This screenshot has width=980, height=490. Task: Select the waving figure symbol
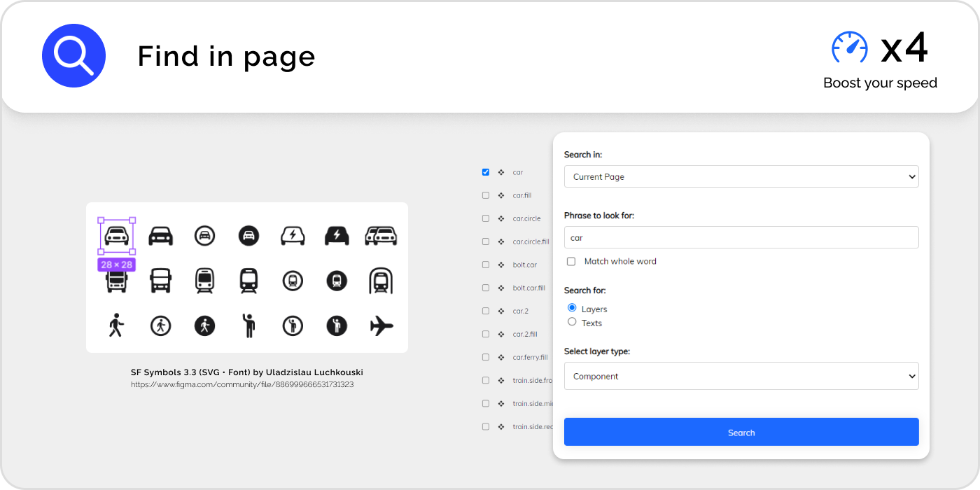pyautogui.click(x=248, y=325)
